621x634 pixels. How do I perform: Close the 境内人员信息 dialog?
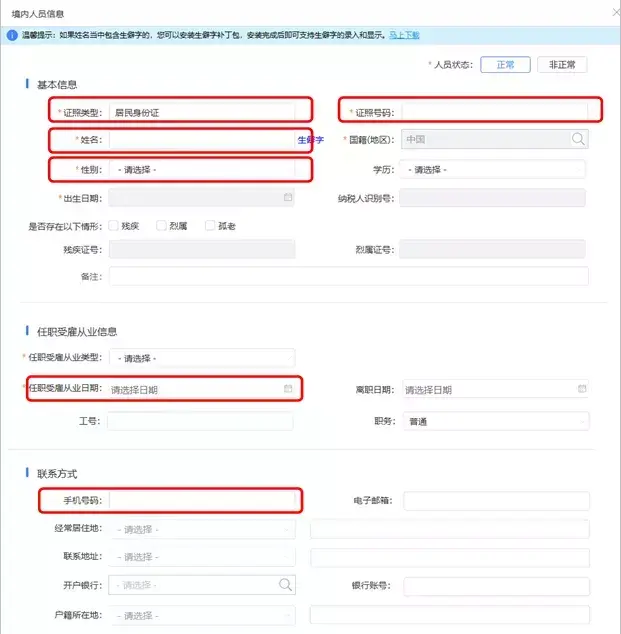(x=616, y=13)
